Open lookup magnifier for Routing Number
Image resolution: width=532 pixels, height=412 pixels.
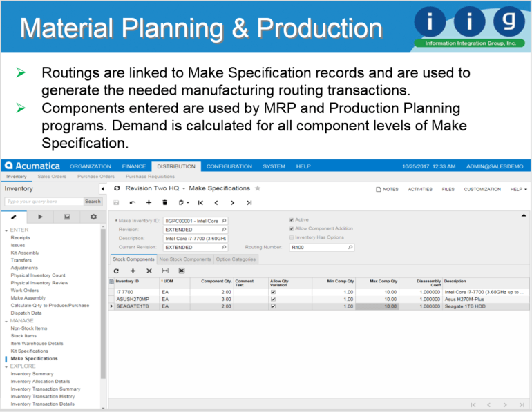tap(350, 247)
